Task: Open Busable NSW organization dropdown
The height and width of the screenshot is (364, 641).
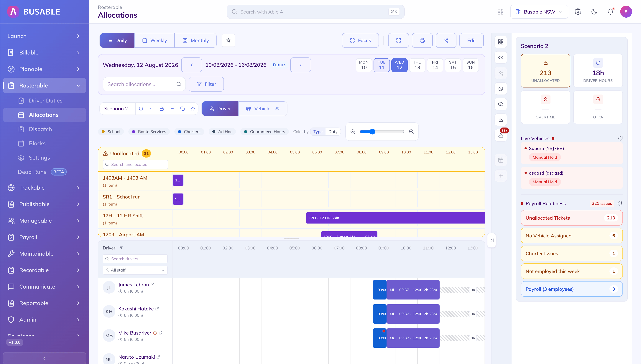Action: point(539,12)
